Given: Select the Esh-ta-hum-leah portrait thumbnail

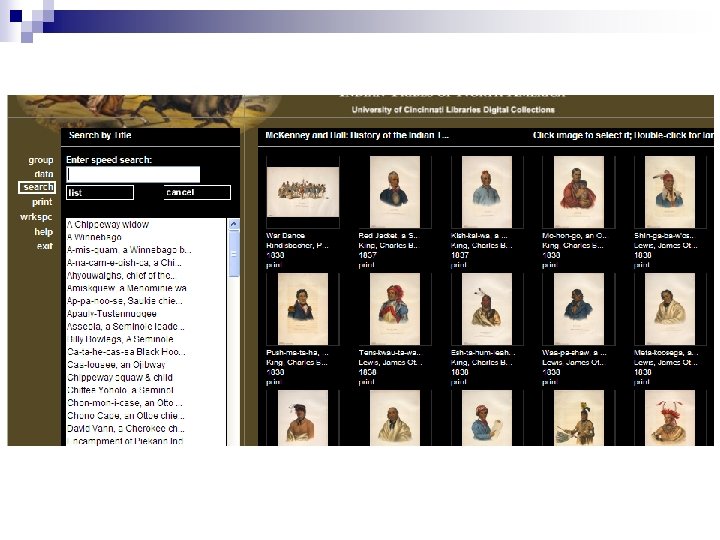Looking at the screenshot, I should tap(487, 309).
